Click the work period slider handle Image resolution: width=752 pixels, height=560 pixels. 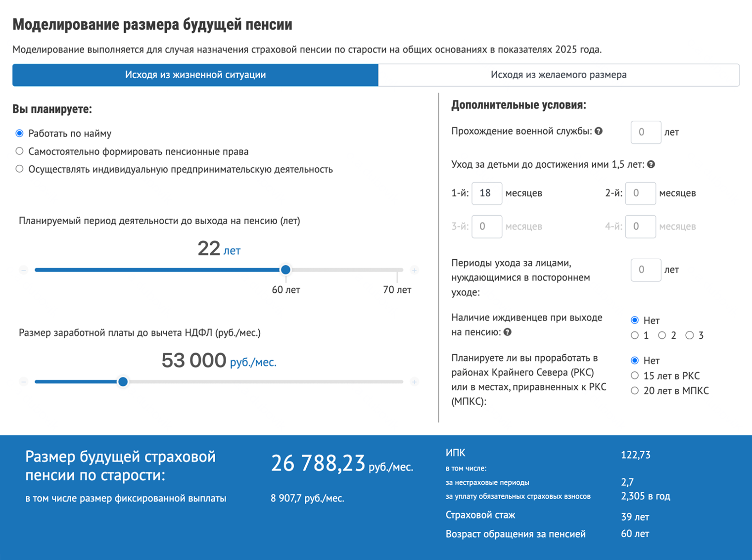[286, 270]
